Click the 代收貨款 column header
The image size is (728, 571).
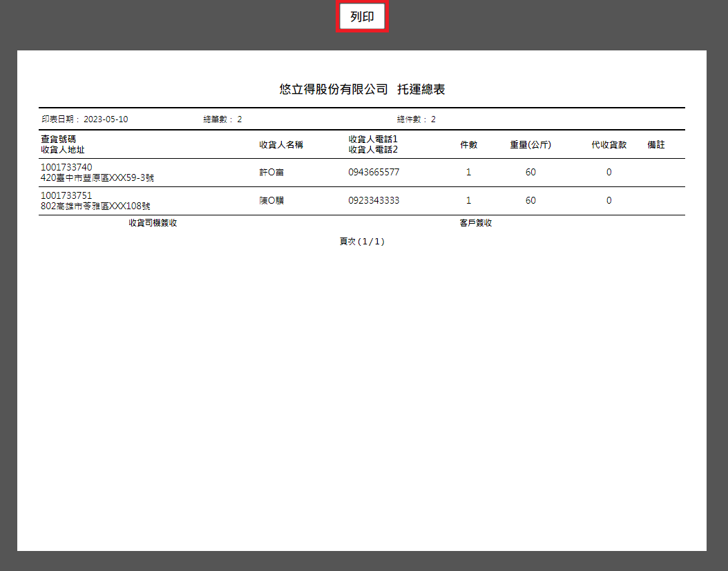[609, 145]
